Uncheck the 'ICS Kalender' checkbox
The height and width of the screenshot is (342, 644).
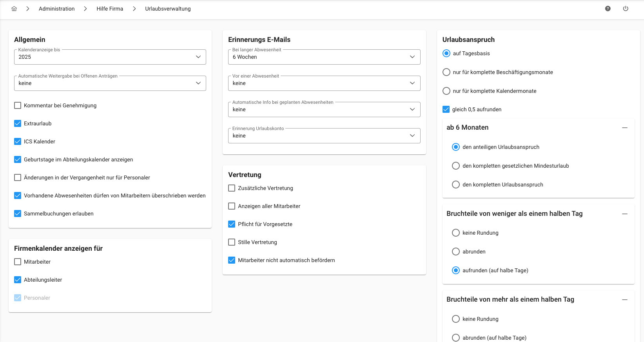pos(18,141)
